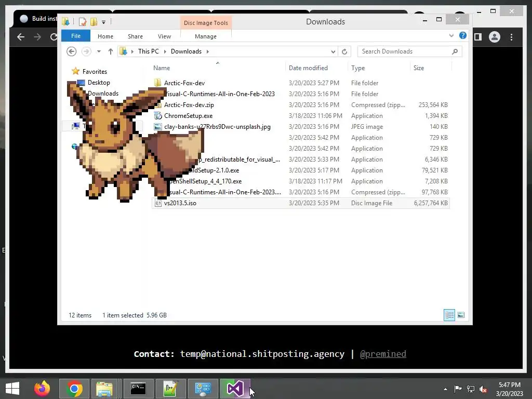Open the File ribbon tab
This screenshot has width=532, height=399.
(76, 36)
